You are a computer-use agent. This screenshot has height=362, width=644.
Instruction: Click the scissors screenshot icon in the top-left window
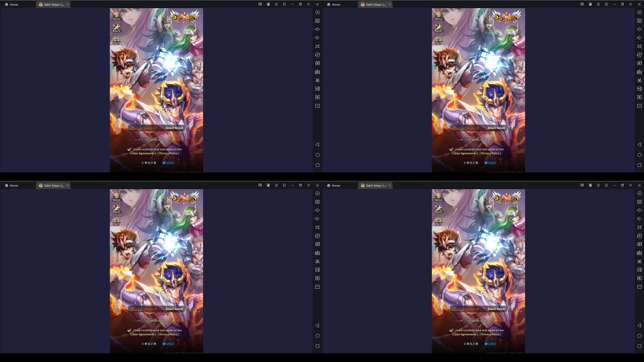click(x=318, y=80)
